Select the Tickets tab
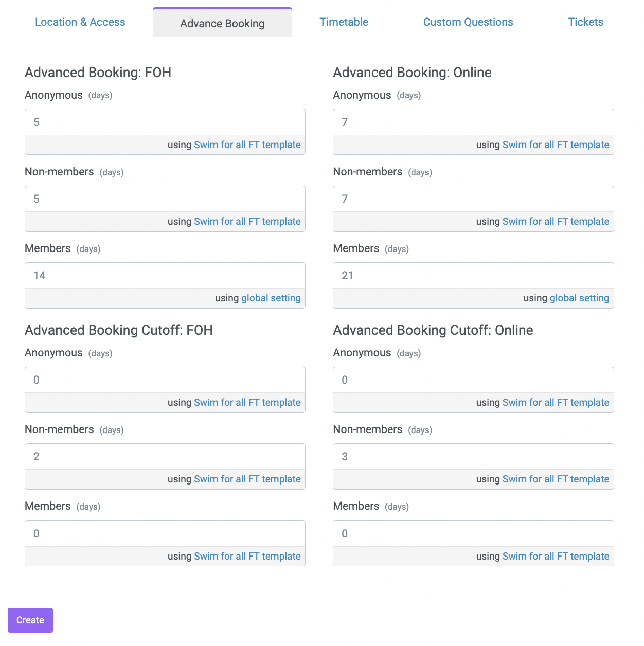The width and height of the screenshot is (644, 646). click(x=585, y=22)
